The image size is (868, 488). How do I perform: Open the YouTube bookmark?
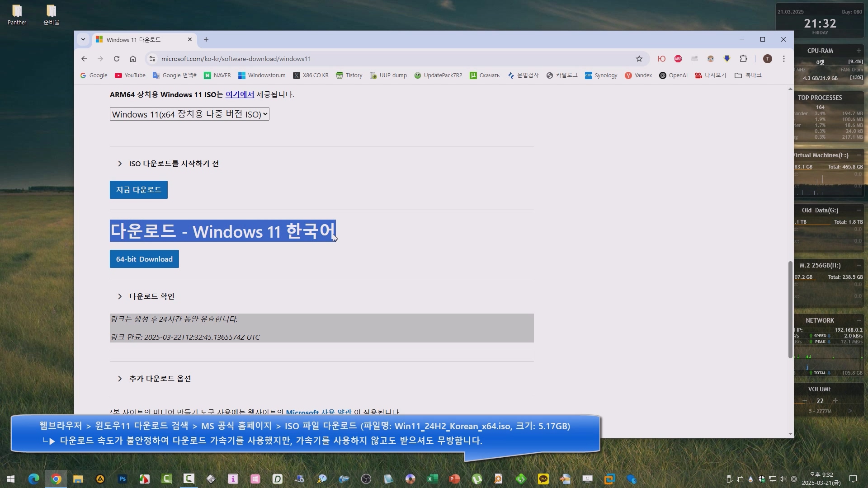(130, 75)
